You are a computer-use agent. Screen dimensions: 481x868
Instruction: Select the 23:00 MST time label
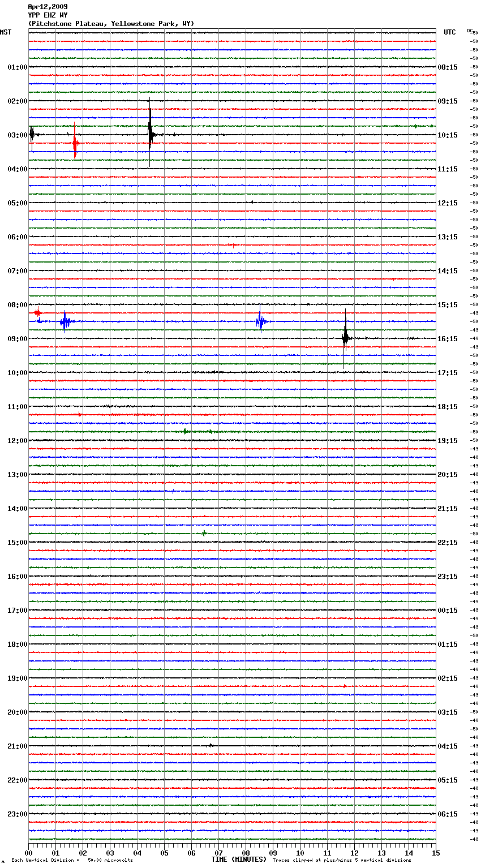(x=18, y=814)
